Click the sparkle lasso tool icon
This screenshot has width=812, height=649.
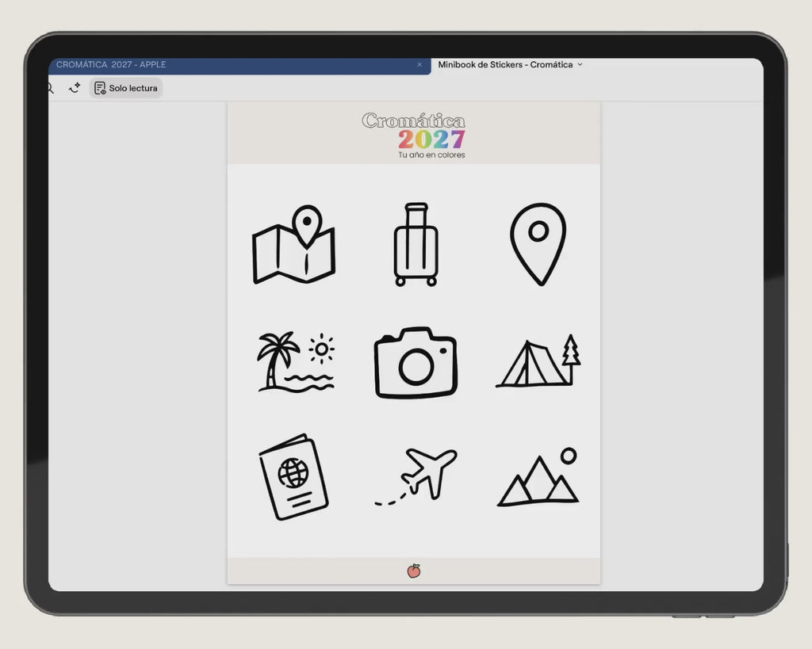[x=75, y=88]
